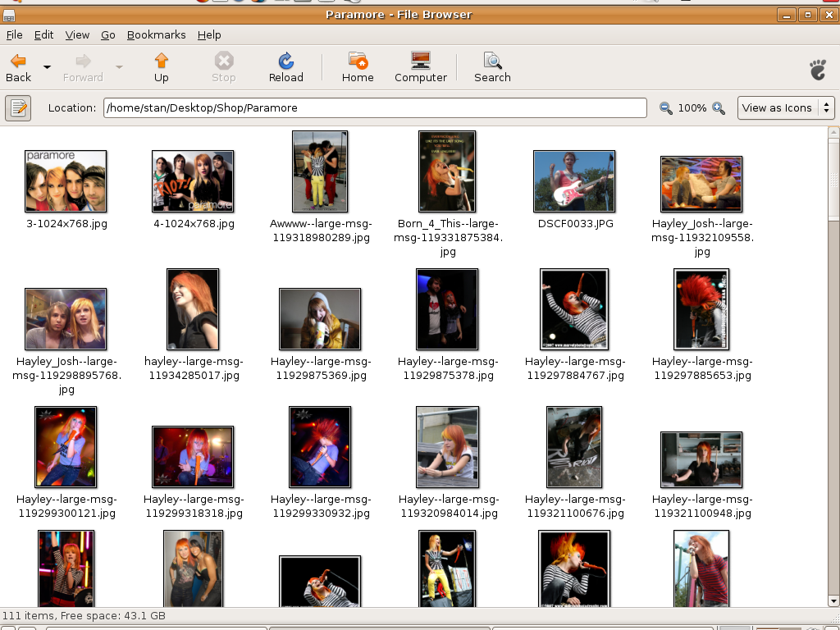The height and width of the screenshot is (630, 840).
Task: Select the 4-1024x768.jpg image thumbnail
Action: 193,181
